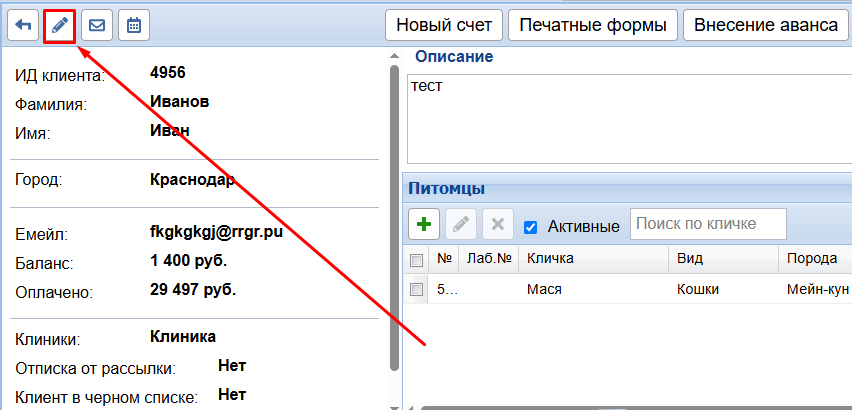Click the Описание section title
The height and width of the screenshot is (410, 852).
pos(454,56)
